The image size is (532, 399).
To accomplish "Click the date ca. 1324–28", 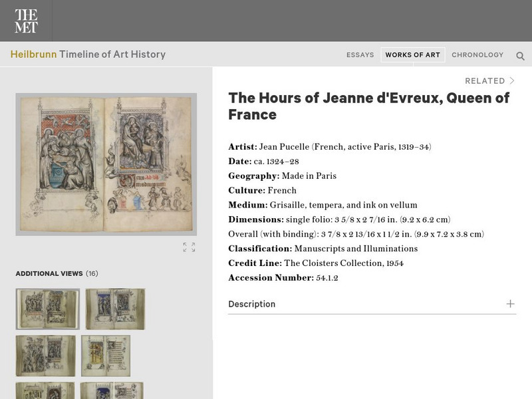I will tap(276, 162).
